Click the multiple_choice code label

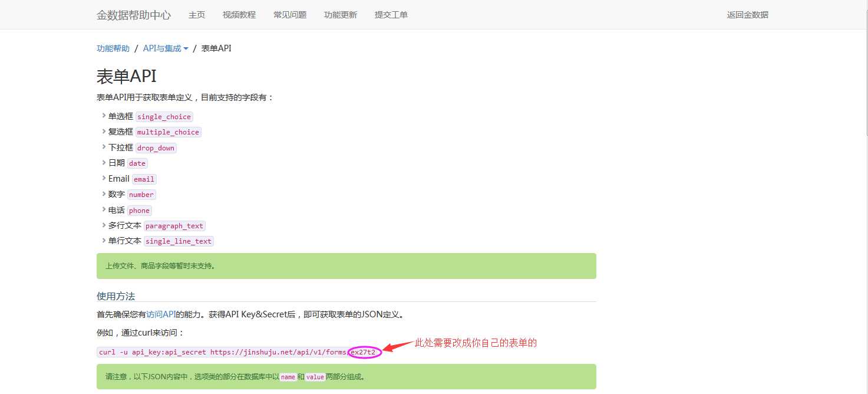(169, 132)
